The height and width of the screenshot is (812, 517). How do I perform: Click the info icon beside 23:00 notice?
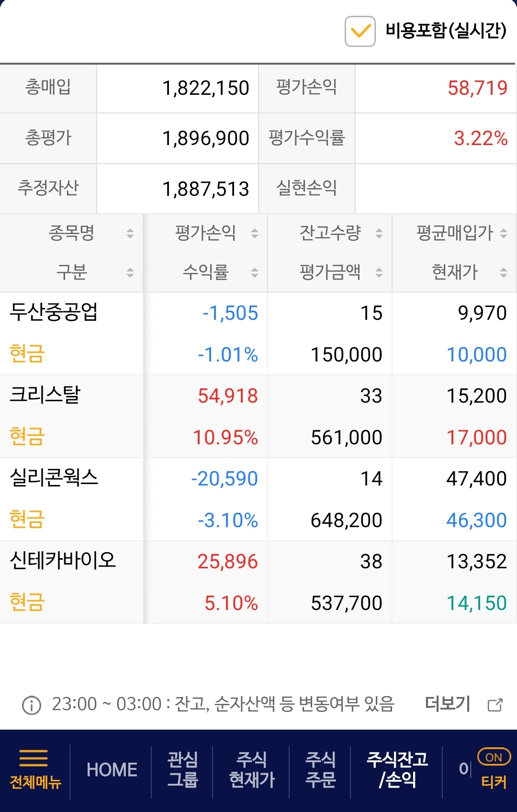(32, 705)
